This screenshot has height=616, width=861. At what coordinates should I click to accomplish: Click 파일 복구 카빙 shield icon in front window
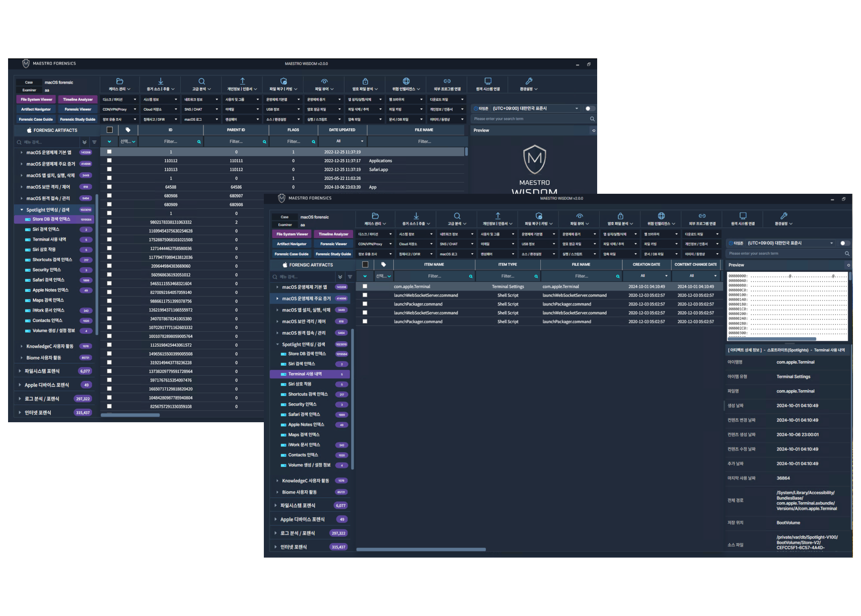coord(539,215)
